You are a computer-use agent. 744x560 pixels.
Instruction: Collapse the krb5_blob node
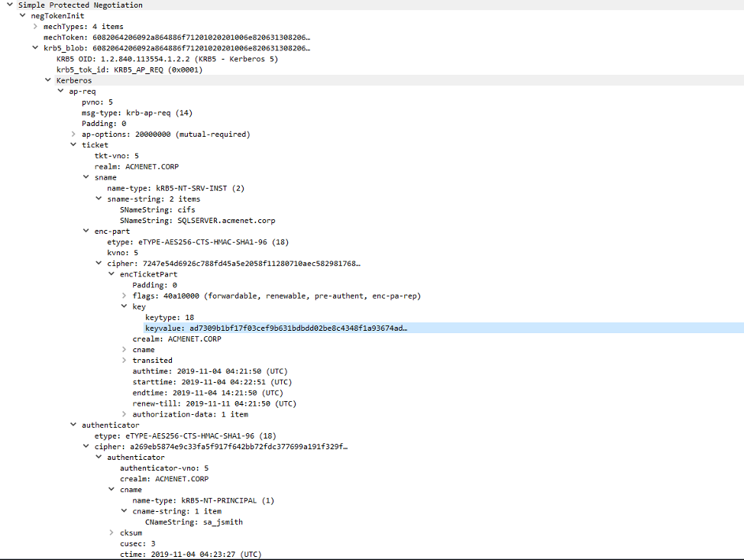[x=35, y=48]
